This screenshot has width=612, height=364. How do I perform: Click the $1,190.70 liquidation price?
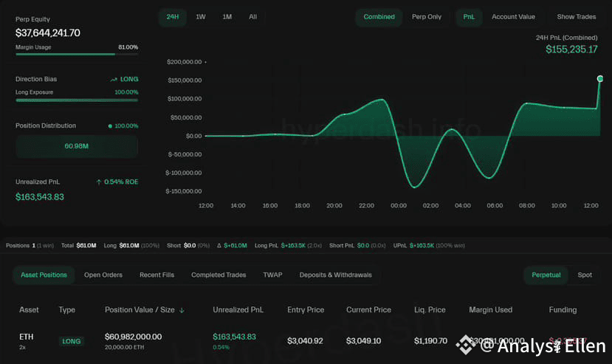[430, 341]
